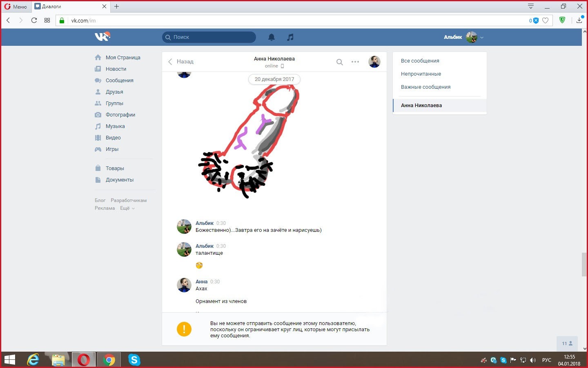Open Opera downloads icon
This screenshot has height=368, width=588.
tap(579, 20)
